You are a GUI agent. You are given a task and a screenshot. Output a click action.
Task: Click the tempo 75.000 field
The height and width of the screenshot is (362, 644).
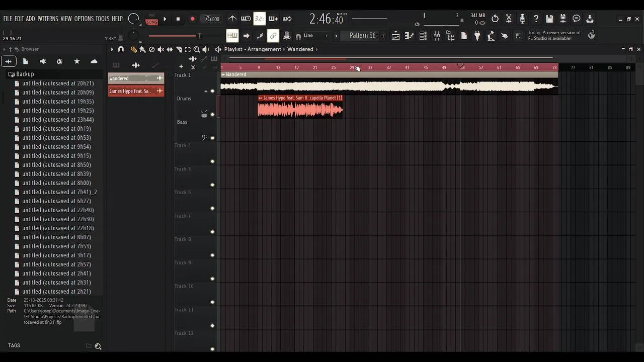click(x=212, y=19)
